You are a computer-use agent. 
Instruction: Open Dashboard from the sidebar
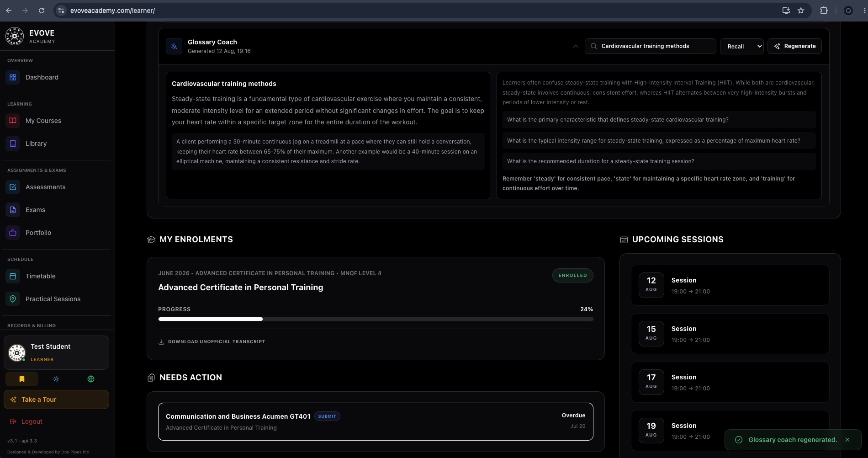(x=56, y=77)
